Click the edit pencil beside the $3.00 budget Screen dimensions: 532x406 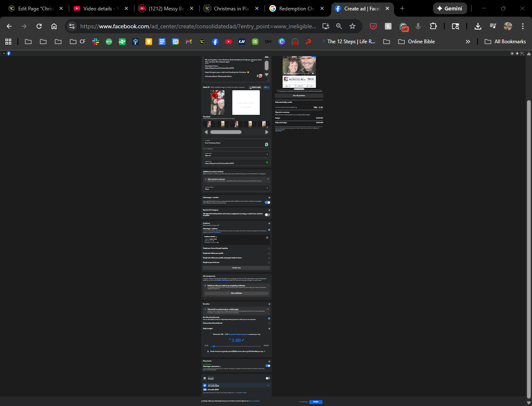(243, 340)
